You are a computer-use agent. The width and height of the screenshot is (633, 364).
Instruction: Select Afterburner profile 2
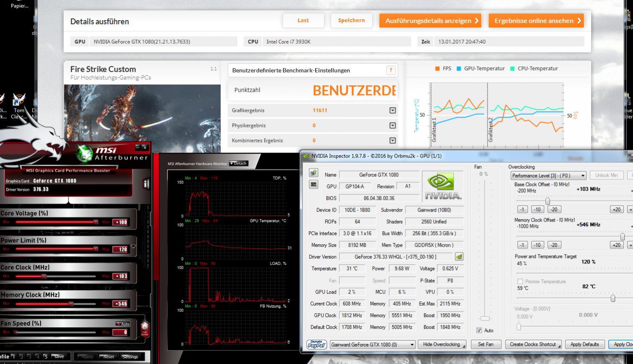point(22,356)
